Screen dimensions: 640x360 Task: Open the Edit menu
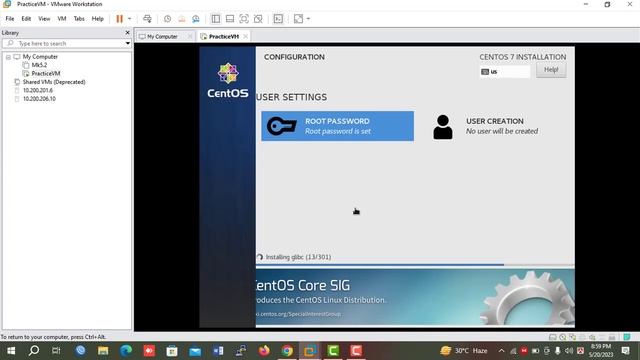pos(26,19)
